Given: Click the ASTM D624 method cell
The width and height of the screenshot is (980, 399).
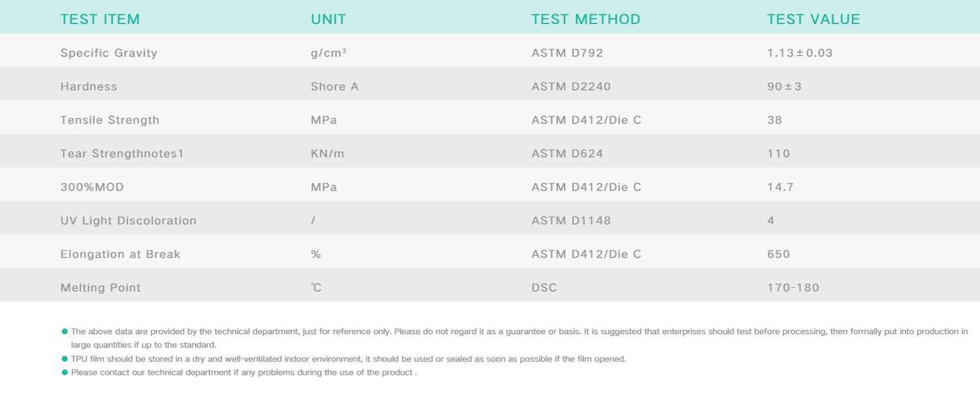Looking at the screenshot, I should pyautogui.click(x=567, y=154).
